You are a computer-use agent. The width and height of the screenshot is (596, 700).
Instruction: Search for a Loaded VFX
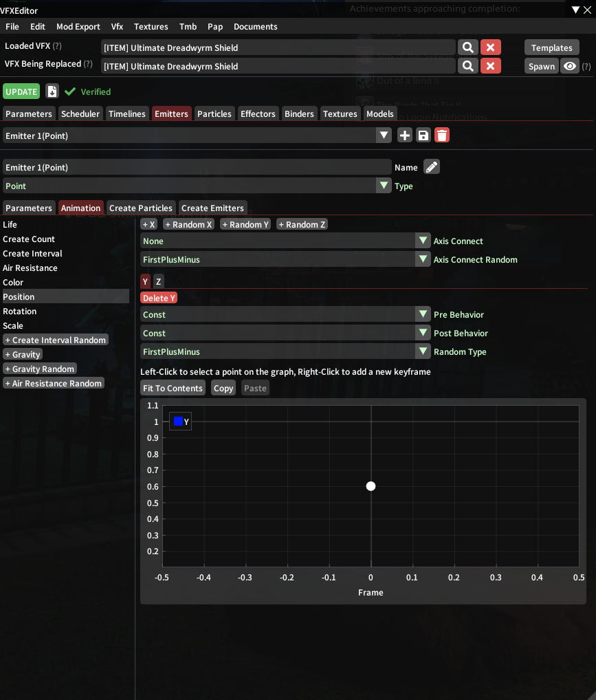(x=467, y=47)
